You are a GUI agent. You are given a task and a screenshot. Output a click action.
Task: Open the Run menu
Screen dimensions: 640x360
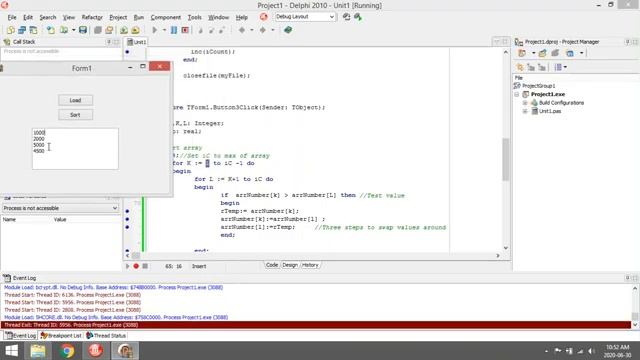click(139, 17)
